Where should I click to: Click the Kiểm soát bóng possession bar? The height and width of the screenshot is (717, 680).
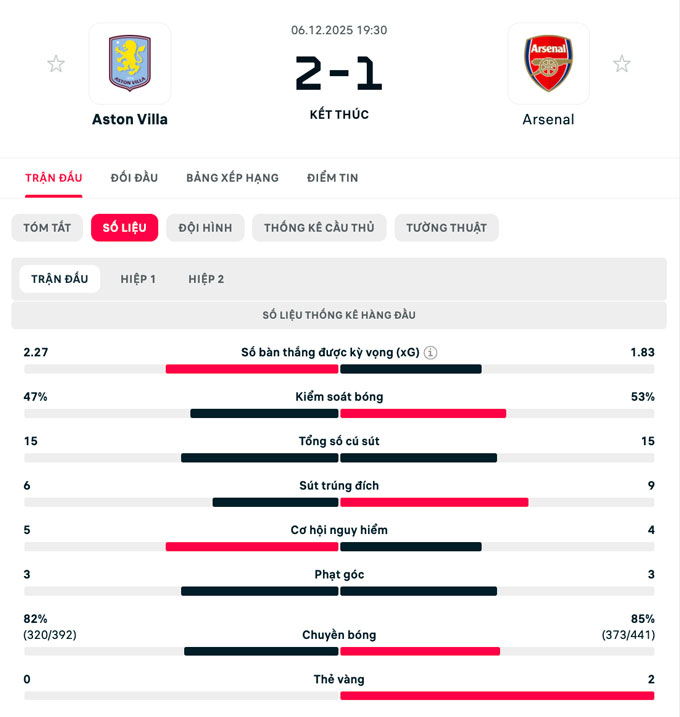pyautogui.click(x=339, y=413)
